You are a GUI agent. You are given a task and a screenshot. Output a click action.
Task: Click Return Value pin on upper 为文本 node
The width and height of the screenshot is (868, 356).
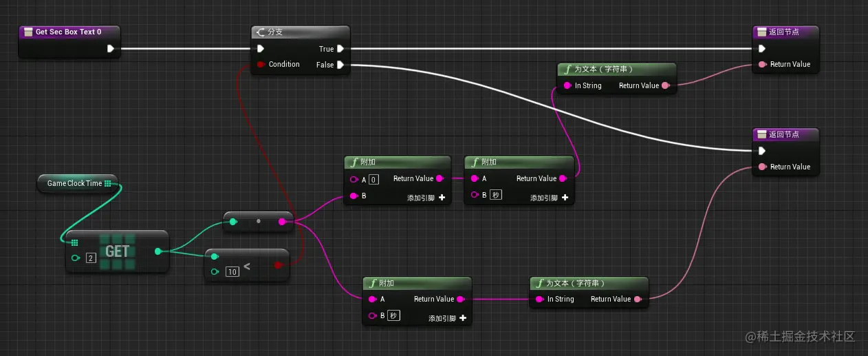click(x=666, y=86)
